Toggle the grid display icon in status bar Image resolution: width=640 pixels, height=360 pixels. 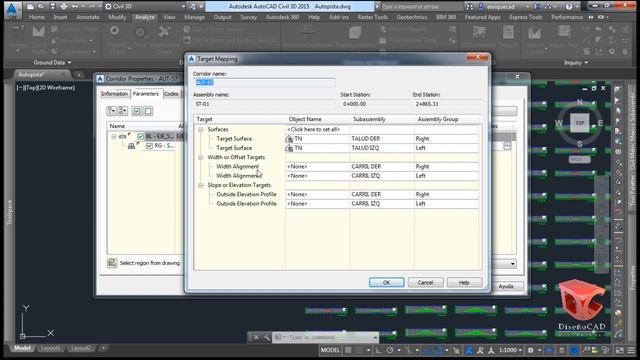(348, 350)
